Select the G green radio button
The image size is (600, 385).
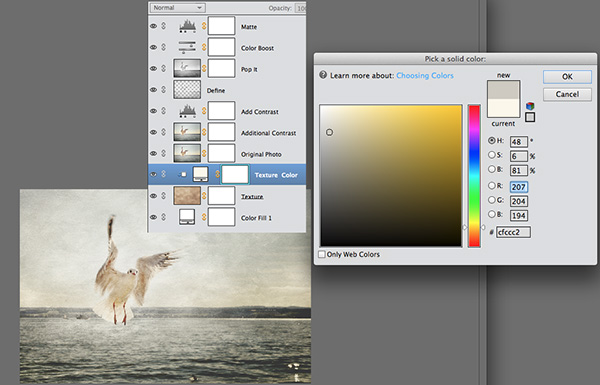click(x=492, y=200)
